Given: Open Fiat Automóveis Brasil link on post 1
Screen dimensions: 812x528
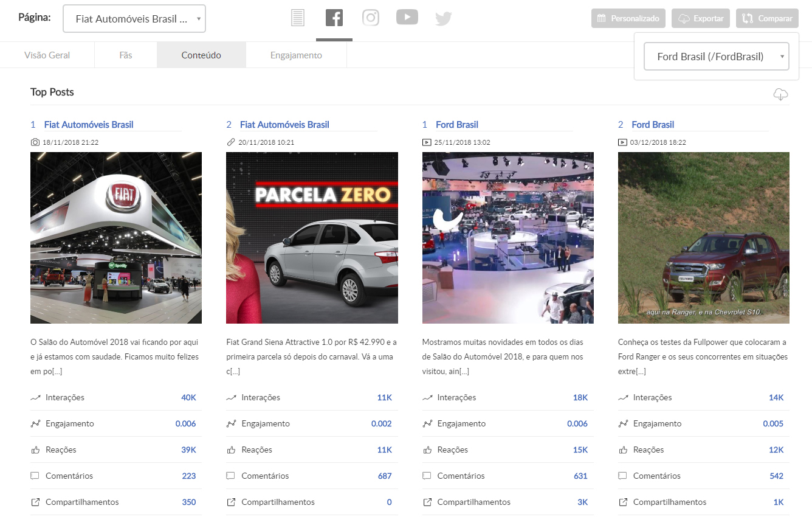Looking at the screenshot, I should pyautogui.click(x=89, y=125).
